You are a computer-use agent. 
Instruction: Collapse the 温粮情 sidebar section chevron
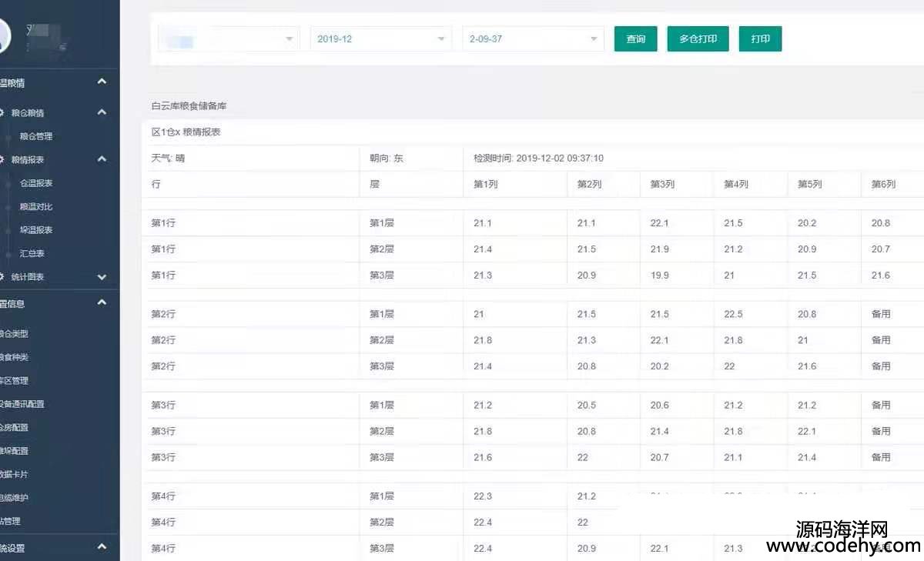coord(102,82)
